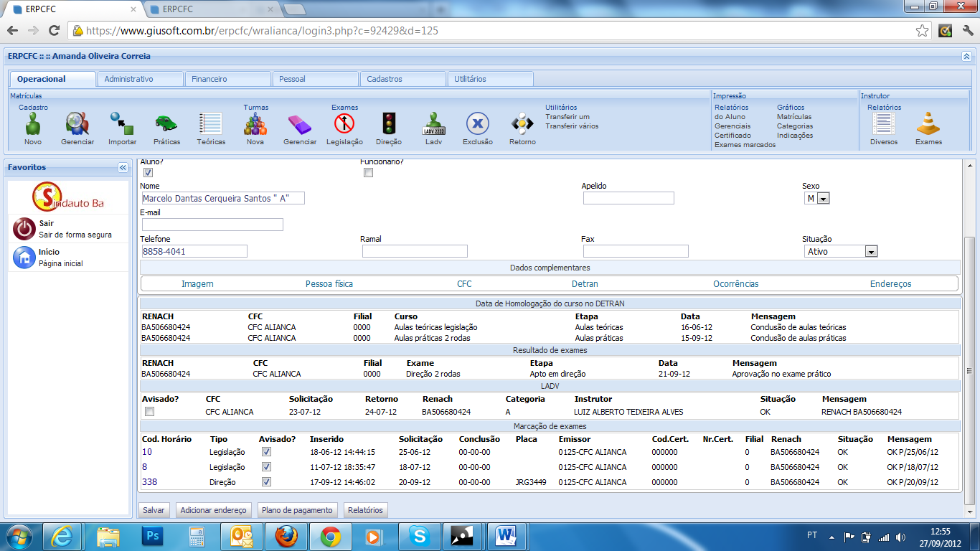Reload the page in Chrome
This screenshot has width=980, height=551.
54,31
